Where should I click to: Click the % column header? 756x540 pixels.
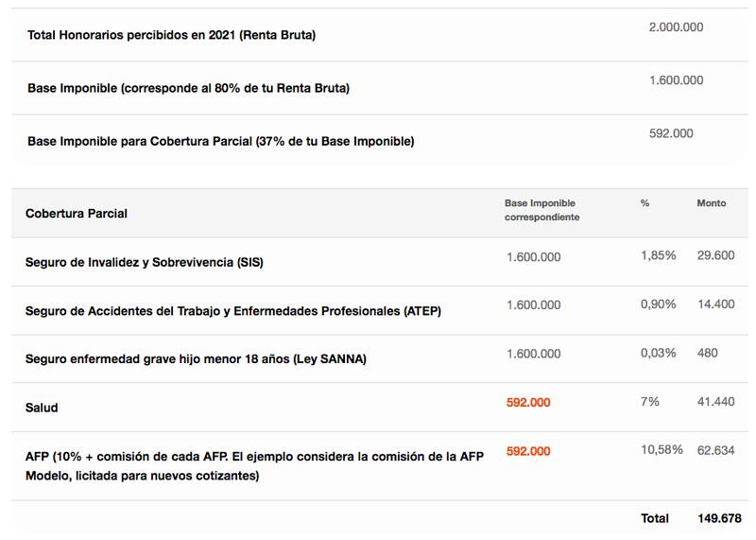click(x=644, y=203)
